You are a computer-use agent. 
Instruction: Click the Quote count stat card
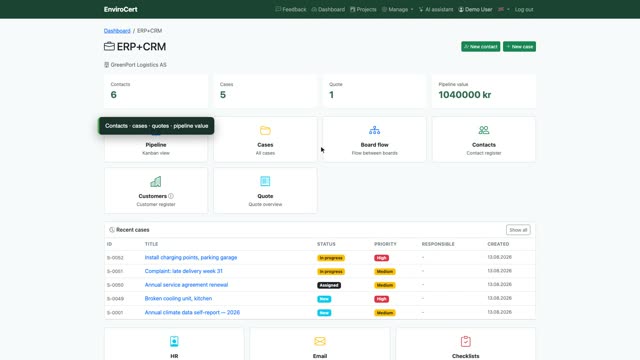click(x=374, y=91)
